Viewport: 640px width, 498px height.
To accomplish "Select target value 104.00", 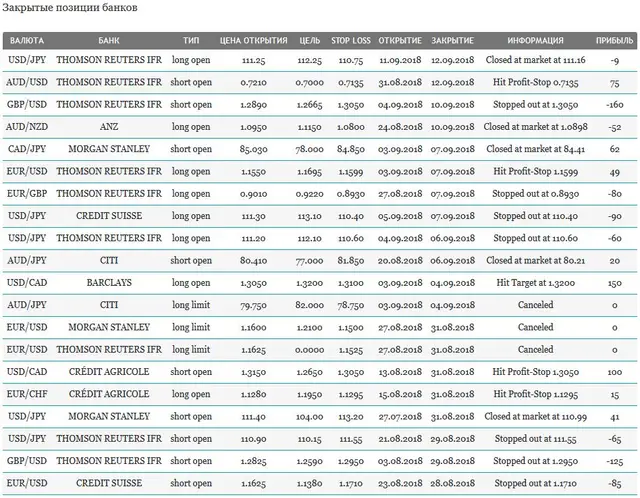I will coord(310,417).
